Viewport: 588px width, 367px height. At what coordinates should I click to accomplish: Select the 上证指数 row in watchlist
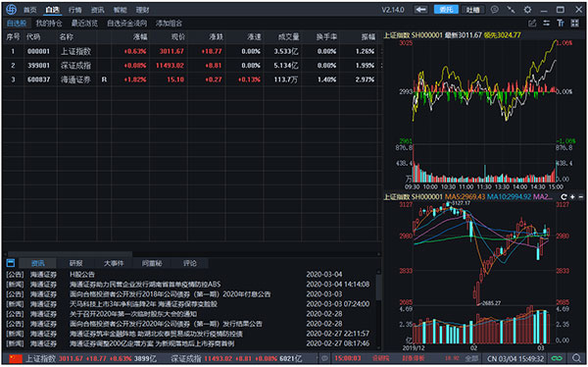[x=192, y=51]
